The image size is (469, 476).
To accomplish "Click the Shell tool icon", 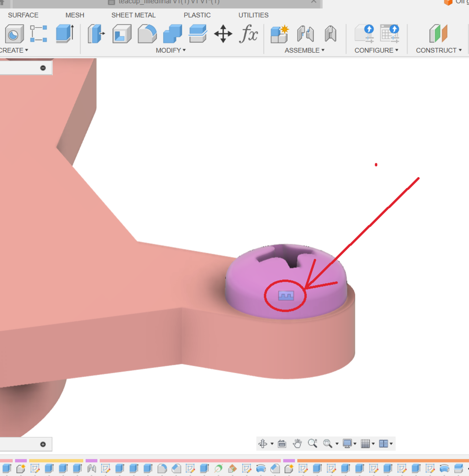I will click(122, 34).
